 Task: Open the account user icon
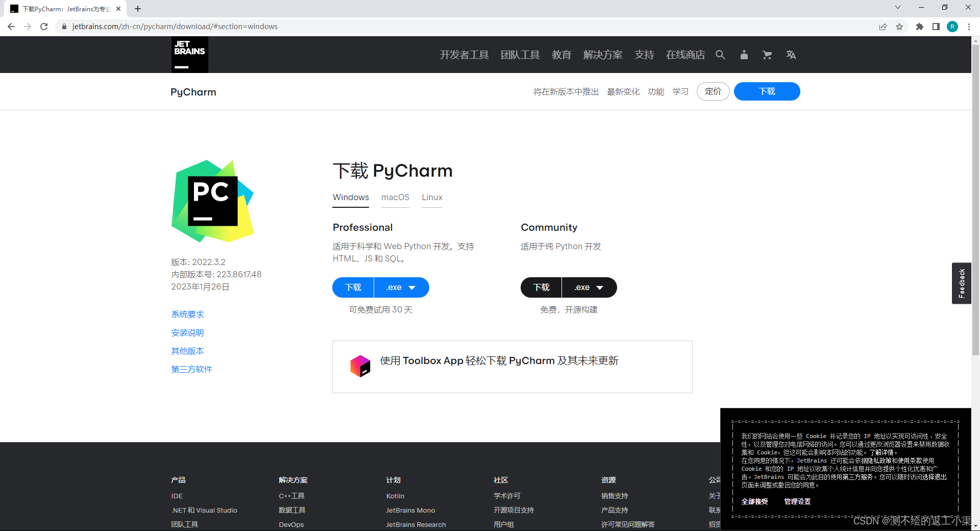[744, 55]
